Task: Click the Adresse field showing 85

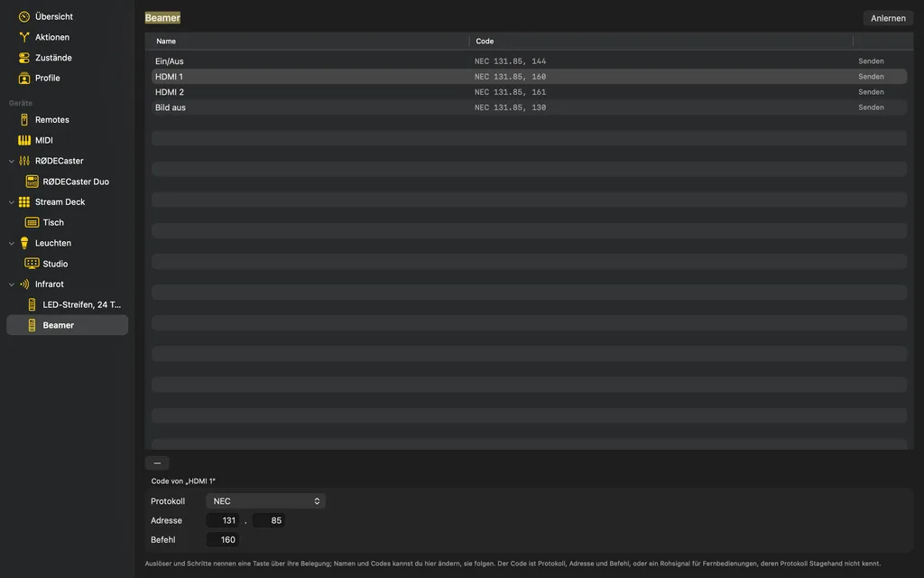Action: [x=269, y=521]
